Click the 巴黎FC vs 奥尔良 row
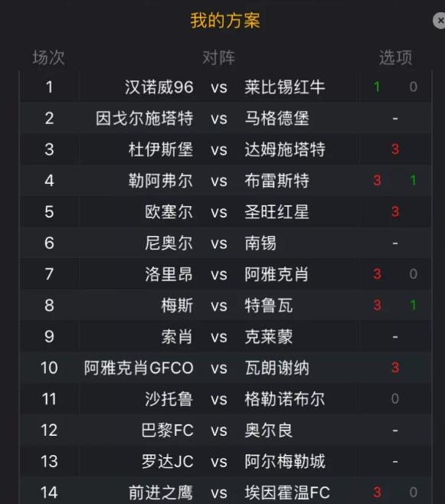Image resolution: width=445 pixels, height=504 pixels. (225, 430)
